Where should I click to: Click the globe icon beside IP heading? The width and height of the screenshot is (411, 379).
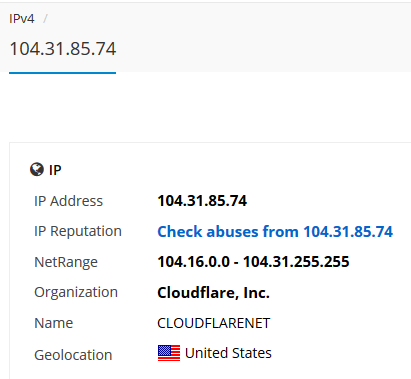[37, 170]
